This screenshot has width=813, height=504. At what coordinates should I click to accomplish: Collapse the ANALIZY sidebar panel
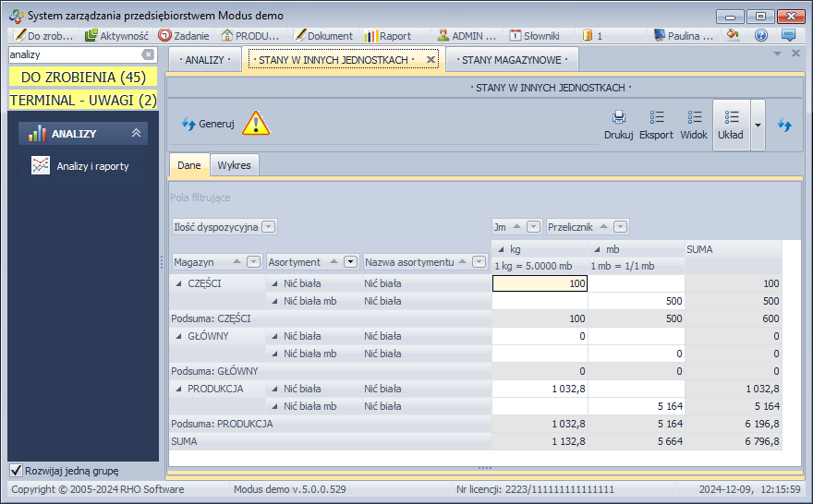[x=136, y=134]
